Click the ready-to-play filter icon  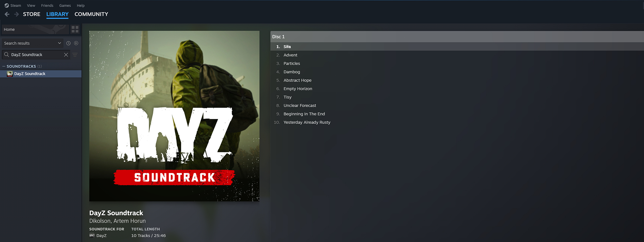[x=76, y=43]
